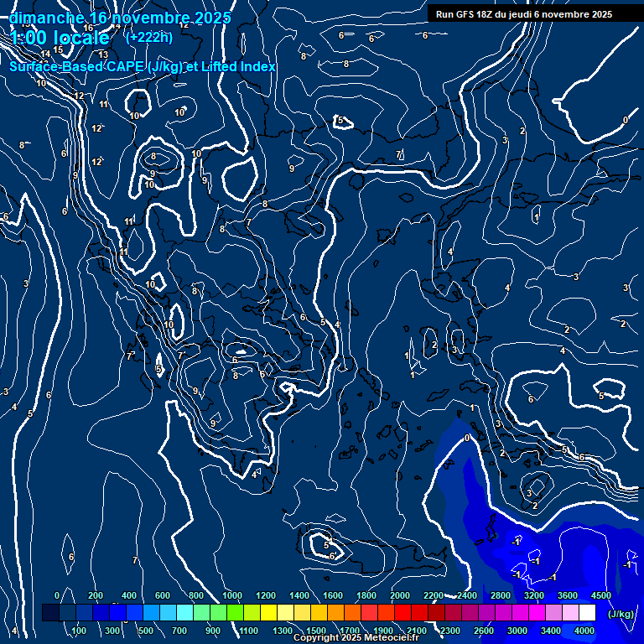The image size is (644, 644).
Task: Select the '(+222h)' forecast offset text
Action: [149, 38]
